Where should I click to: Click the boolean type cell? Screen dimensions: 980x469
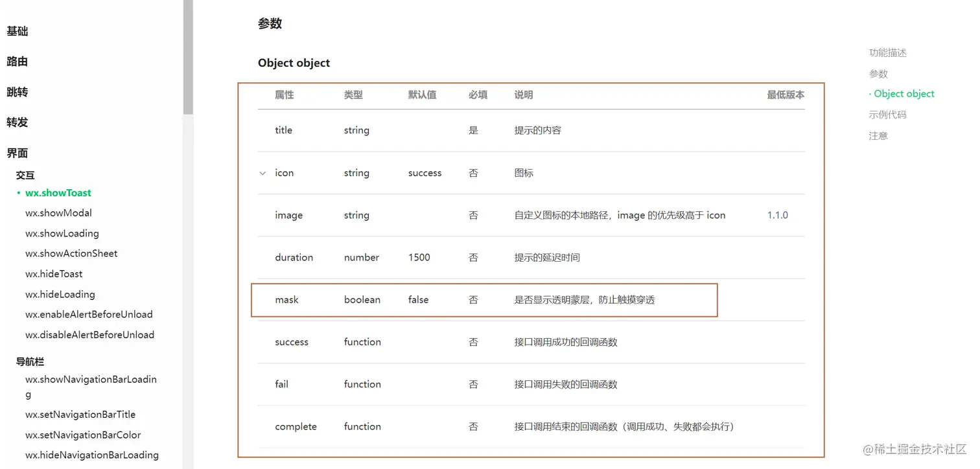coord(362,300)
